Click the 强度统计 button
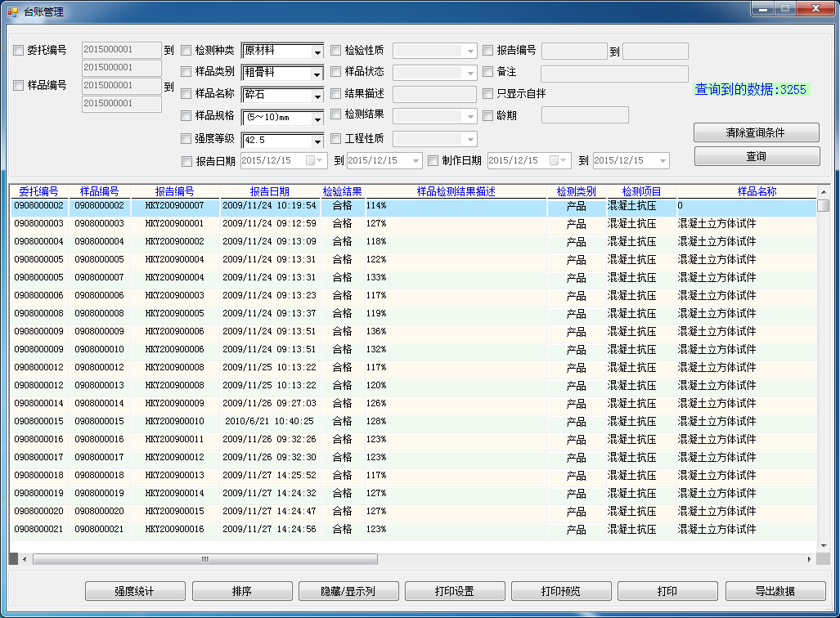The height and width of the screenshot is (618, 840). coord(135,591)
